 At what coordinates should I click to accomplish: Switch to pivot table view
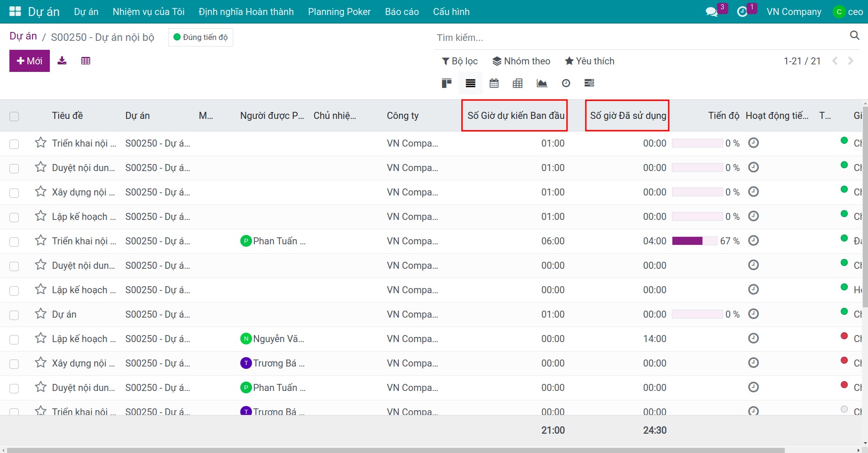518,83
